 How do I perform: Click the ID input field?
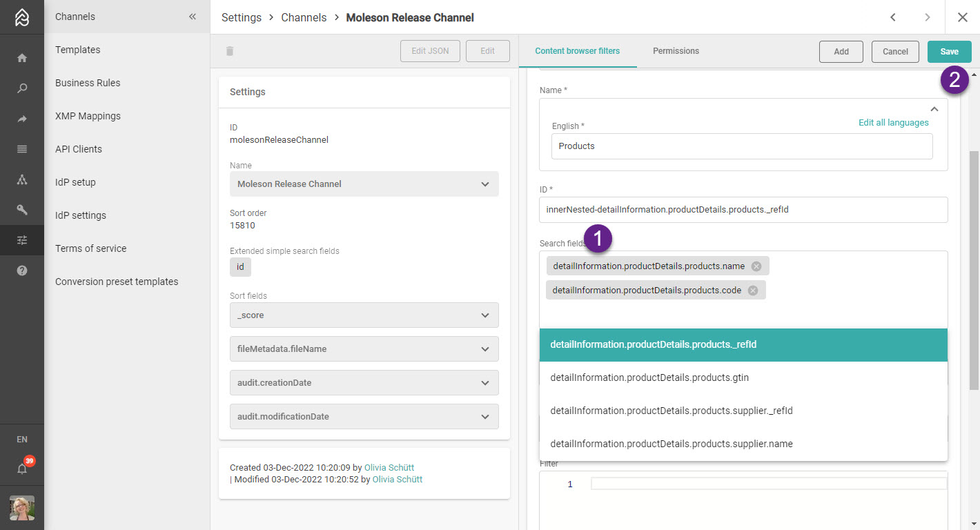743,210
